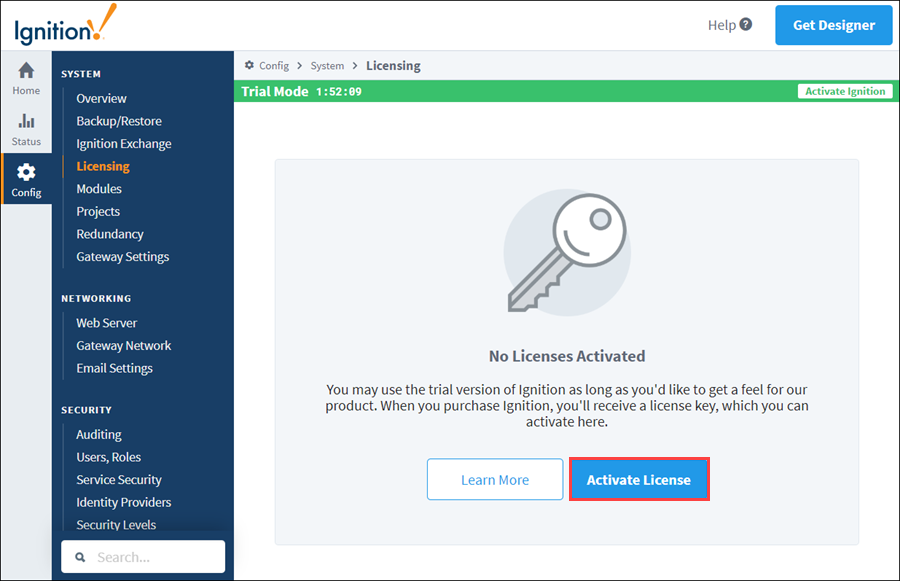Open Service Security page
This screenshot has width=900, height=581.
[119, 480]
